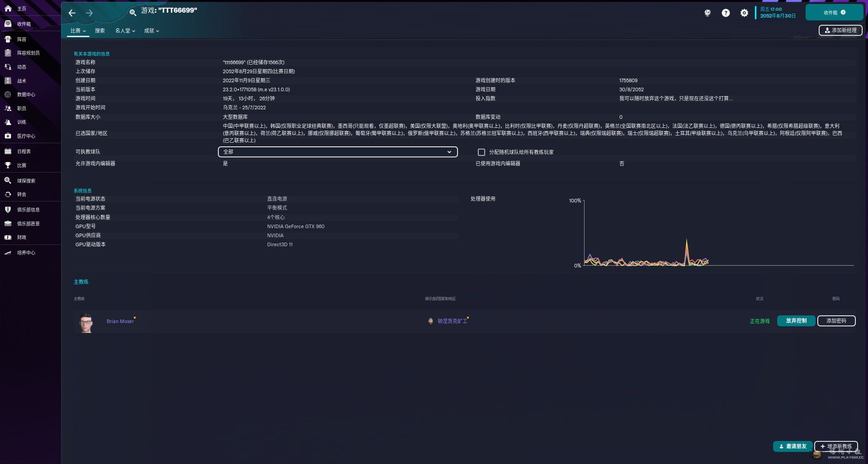
Task: Expand the 可执教球队 dropdown showing 全部
Action: [337, 152]
